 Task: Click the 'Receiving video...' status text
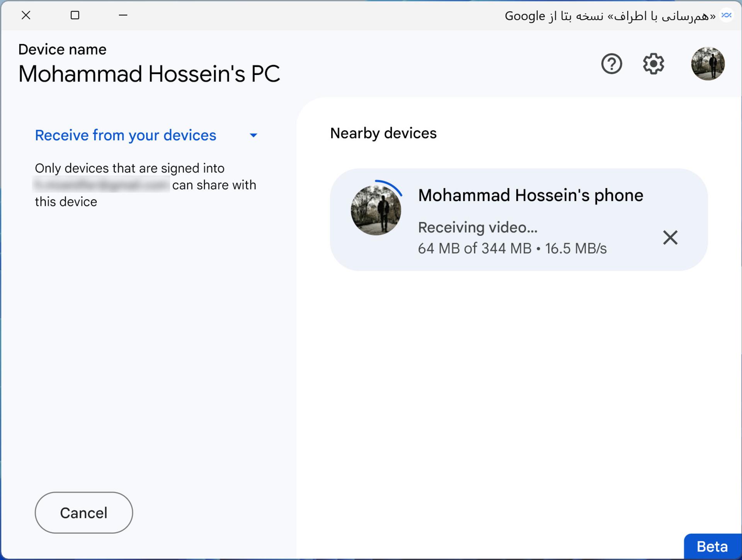pos(478,227)
